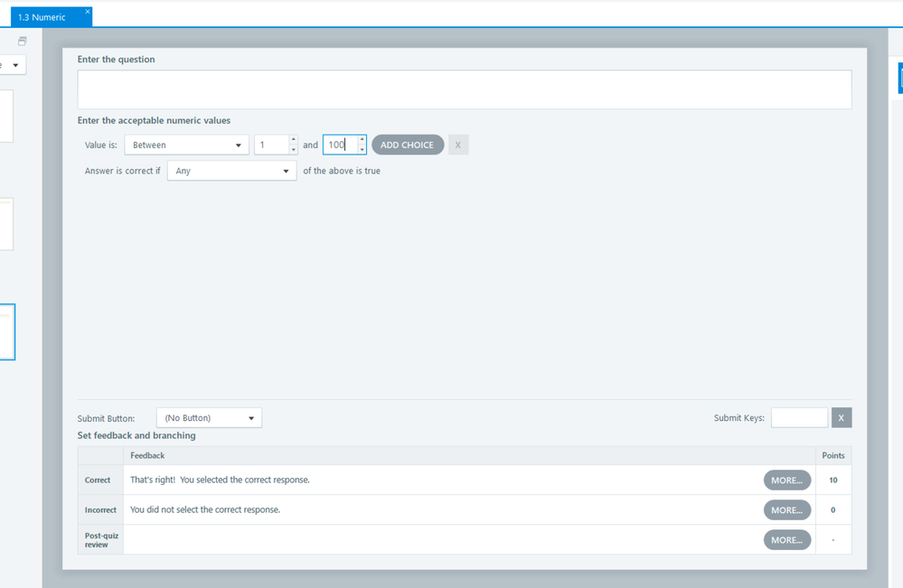
Task: Edit the Incorrect feedback text
Action: 205,509
